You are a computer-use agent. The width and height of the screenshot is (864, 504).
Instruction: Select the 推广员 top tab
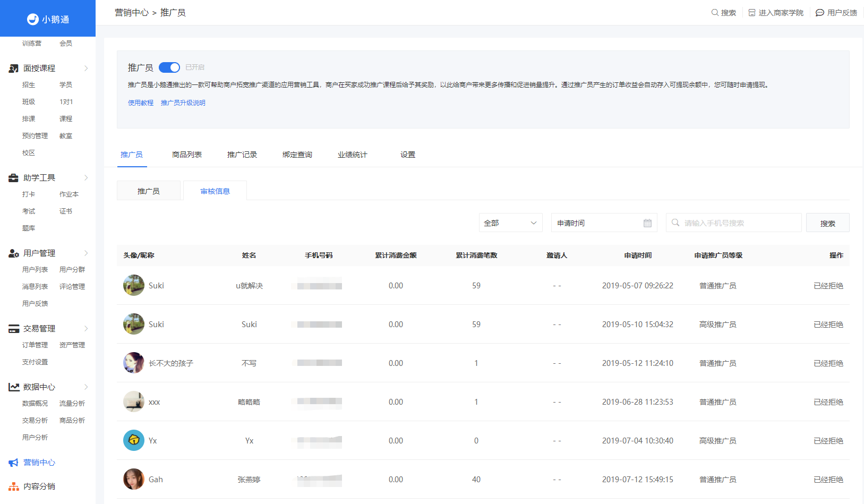click(132, 155)
